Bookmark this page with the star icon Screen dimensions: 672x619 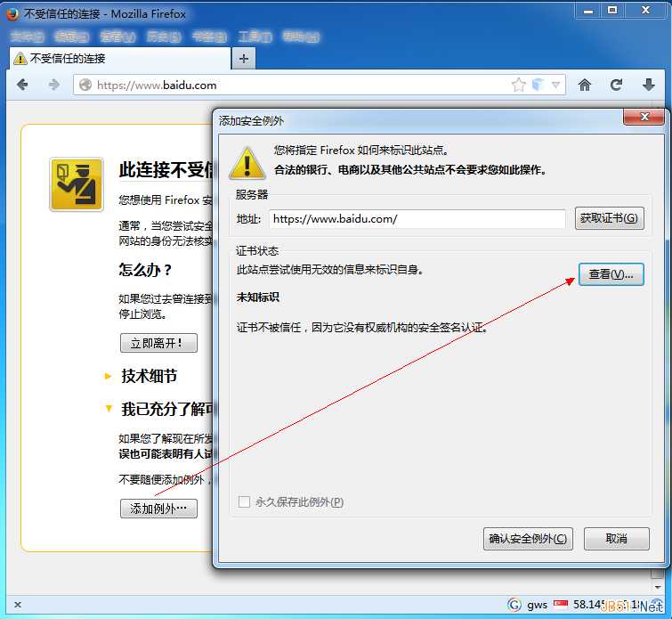coord(519,85)
